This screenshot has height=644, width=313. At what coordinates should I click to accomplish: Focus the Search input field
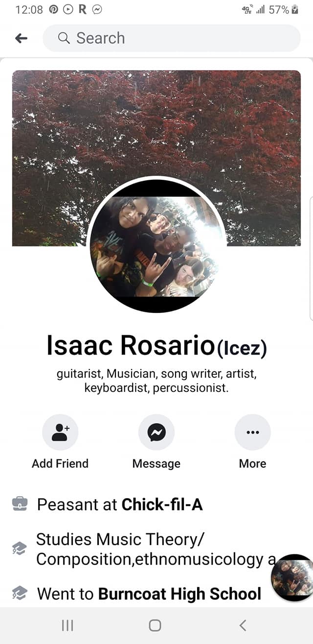[x=172, y=38]
